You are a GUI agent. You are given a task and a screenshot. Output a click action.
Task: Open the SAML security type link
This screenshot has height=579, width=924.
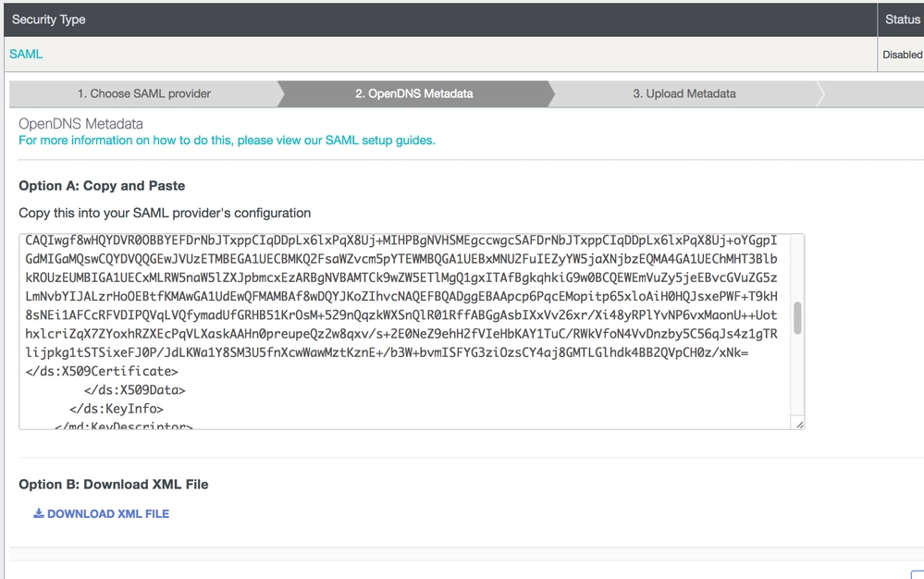point(26,55)
